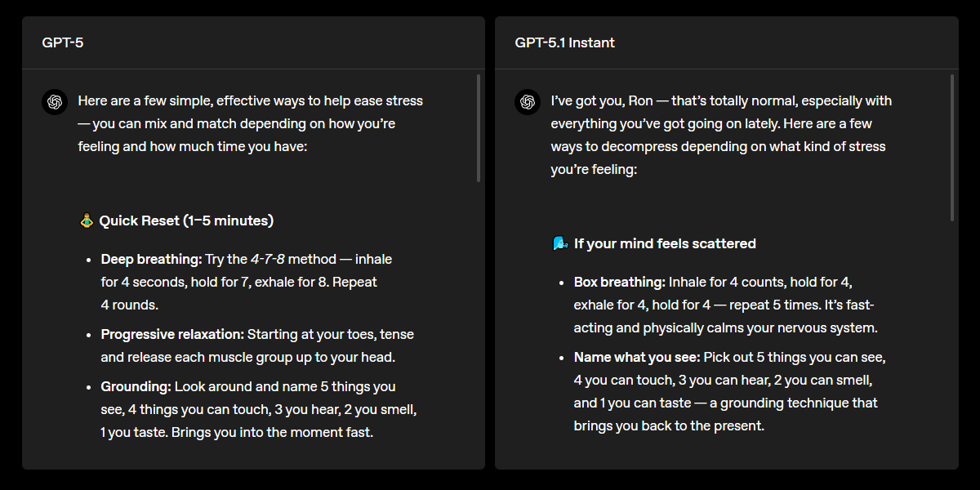The image size is (980, 490).
Task: Click the 'Progressive relaxation:' bold label
Action: pos(172,334)
